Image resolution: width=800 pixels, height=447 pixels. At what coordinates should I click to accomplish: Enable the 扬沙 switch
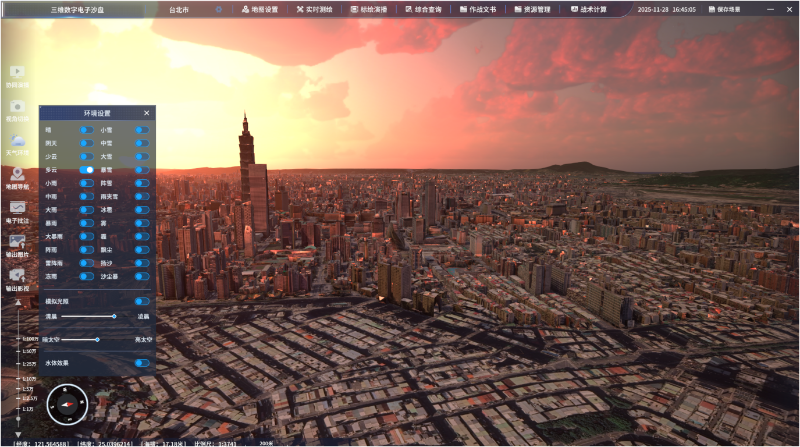(142, 263)
